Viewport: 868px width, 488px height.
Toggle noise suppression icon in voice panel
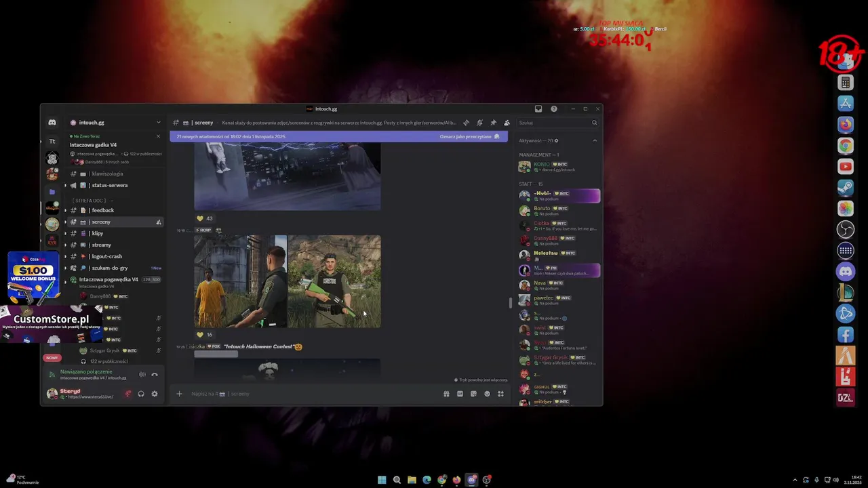(142, 374)
